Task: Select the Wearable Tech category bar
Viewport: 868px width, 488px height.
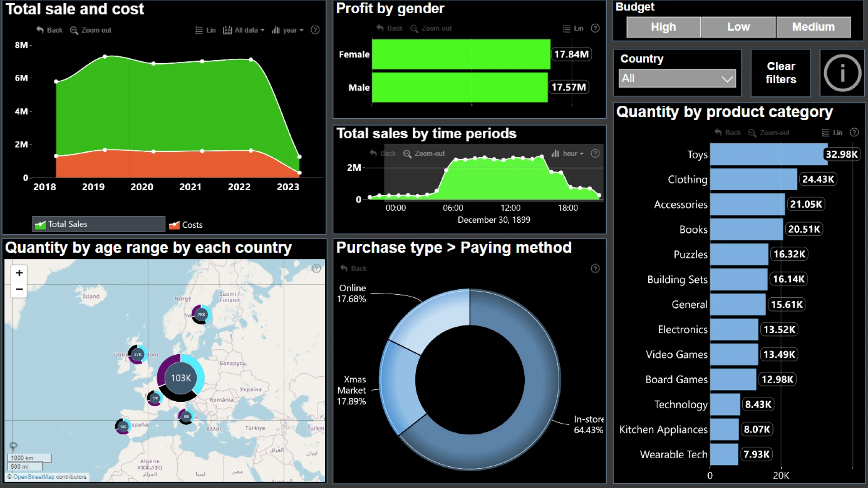Action: 724,455
